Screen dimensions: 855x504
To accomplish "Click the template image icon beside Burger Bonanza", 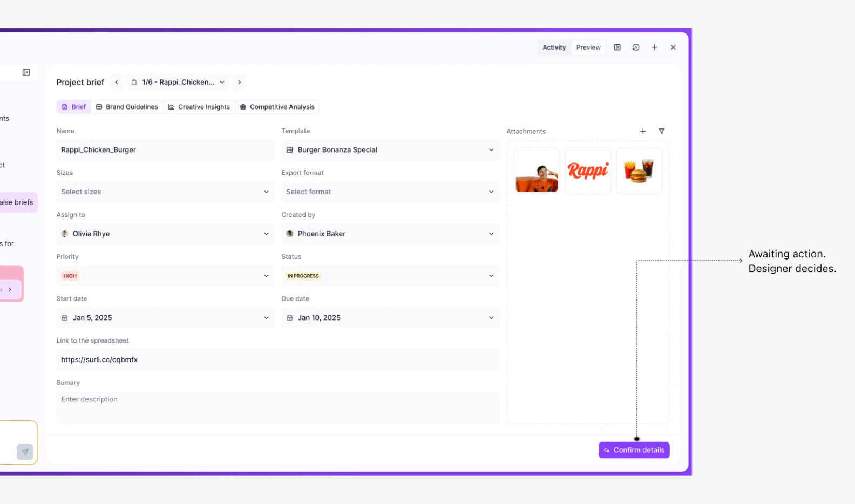I will (x=290, y=150).
